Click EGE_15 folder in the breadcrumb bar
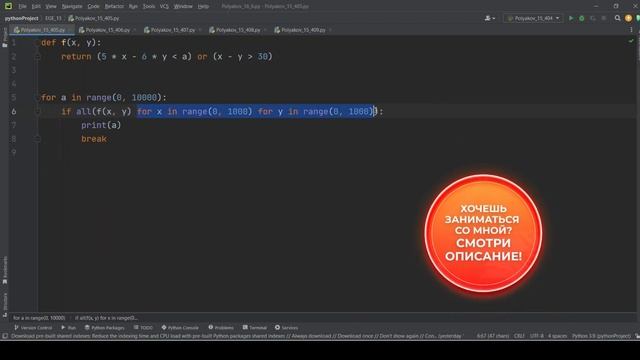 (53, 18)
